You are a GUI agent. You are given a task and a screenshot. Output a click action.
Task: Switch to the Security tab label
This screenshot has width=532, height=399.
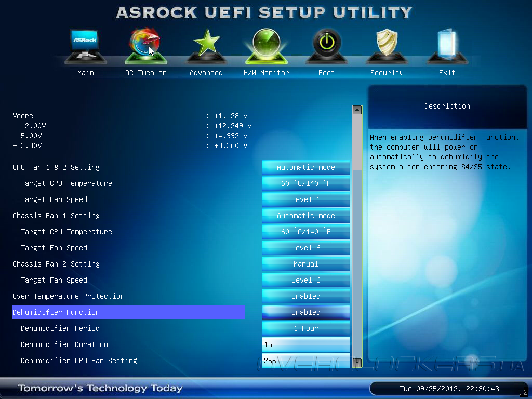[x=387, y=73]
